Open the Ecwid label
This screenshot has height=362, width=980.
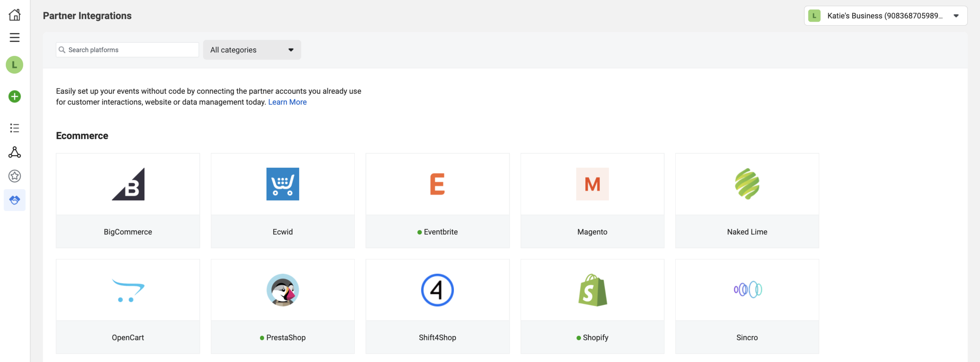point(283,232)
